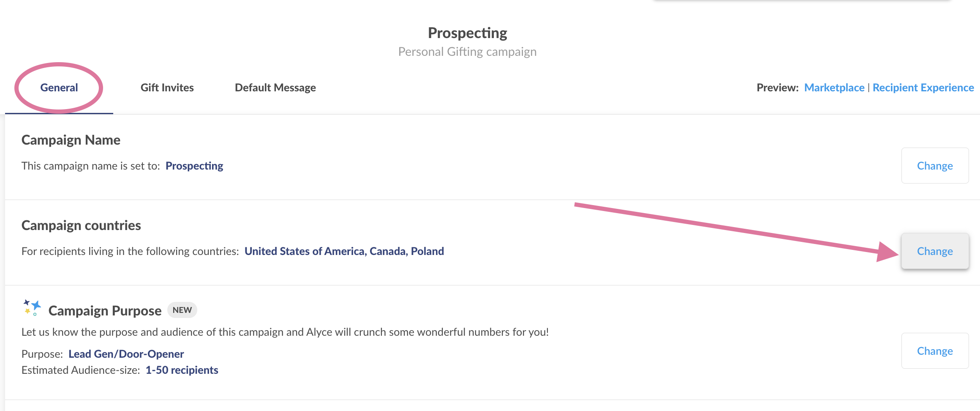Click Change button for Campaign Name
Screen dimensions: 980x411
[935, 165]
